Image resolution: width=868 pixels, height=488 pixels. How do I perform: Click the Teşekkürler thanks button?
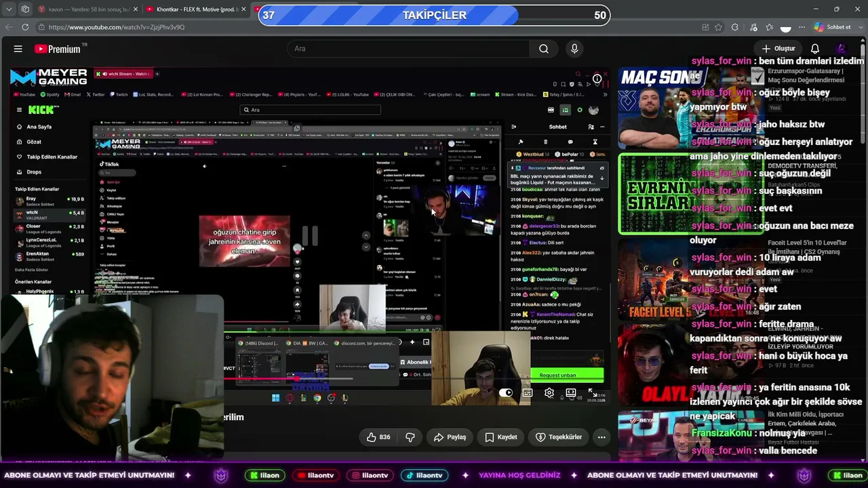click(559, 437)
